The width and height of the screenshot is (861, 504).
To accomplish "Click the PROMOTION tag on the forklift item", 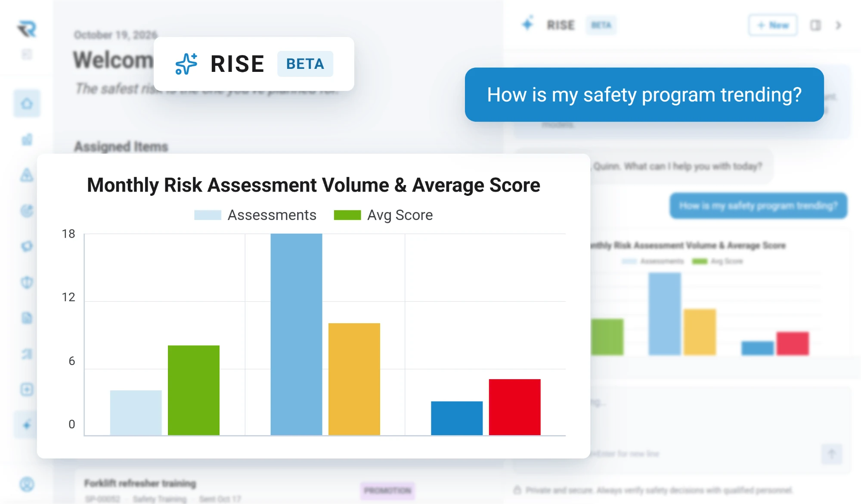I will pos(387,490).
